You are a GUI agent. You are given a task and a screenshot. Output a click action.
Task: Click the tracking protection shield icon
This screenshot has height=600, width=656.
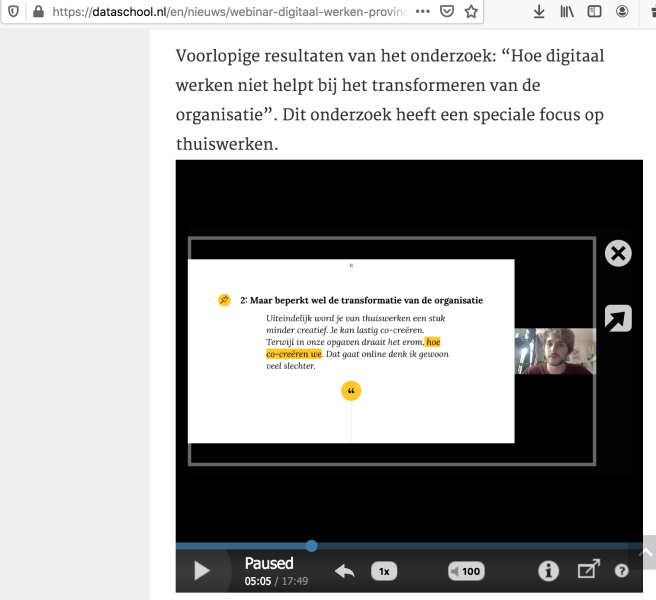point(13,12)
